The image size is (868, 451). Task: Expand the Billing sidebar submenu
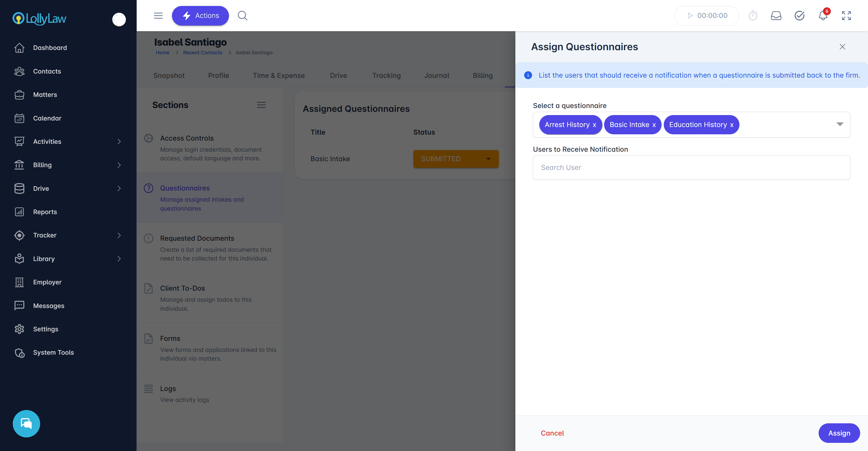click(x=119, y=165)
